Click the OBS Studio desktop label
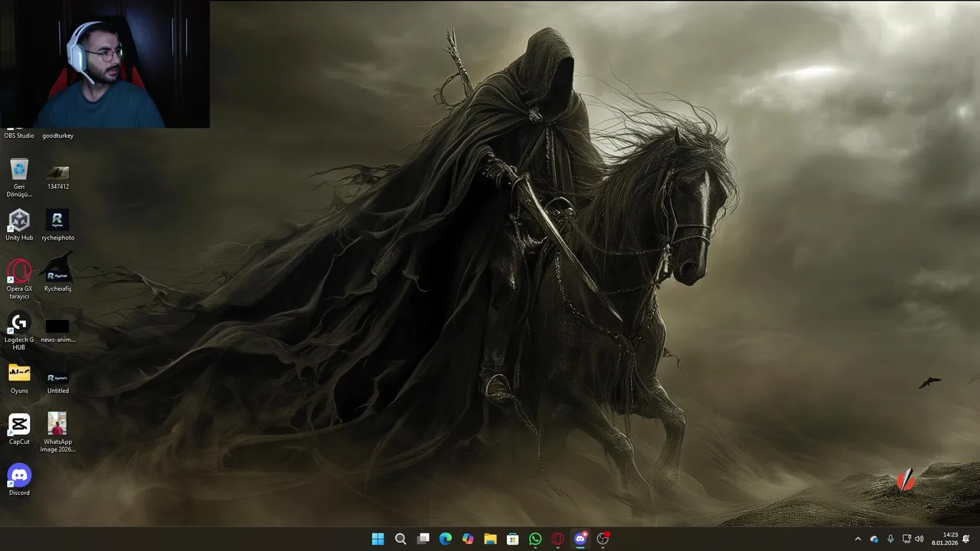 (x=19, y=135)
